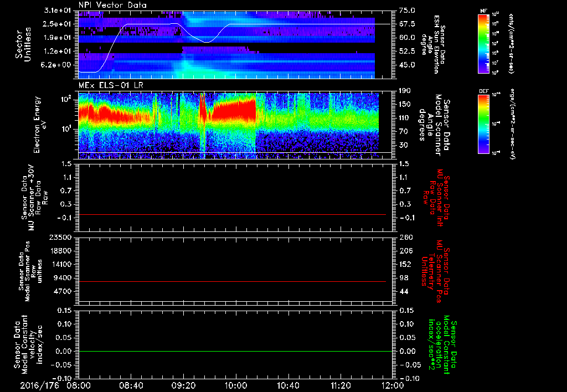The height and width of the screenshot is (392, 567).
Task: Click the 10:00 time axis label
Action: click(236, 385)
